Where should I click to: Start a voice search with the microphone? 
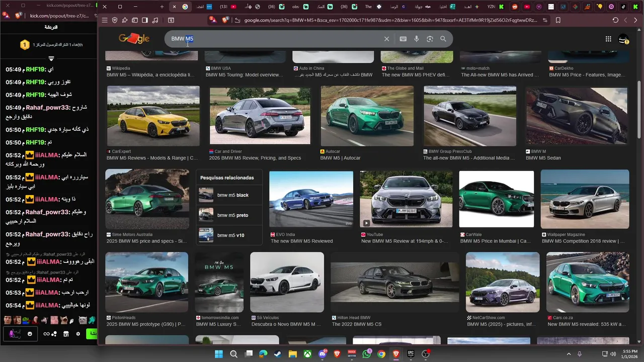[x=417, y=39]
